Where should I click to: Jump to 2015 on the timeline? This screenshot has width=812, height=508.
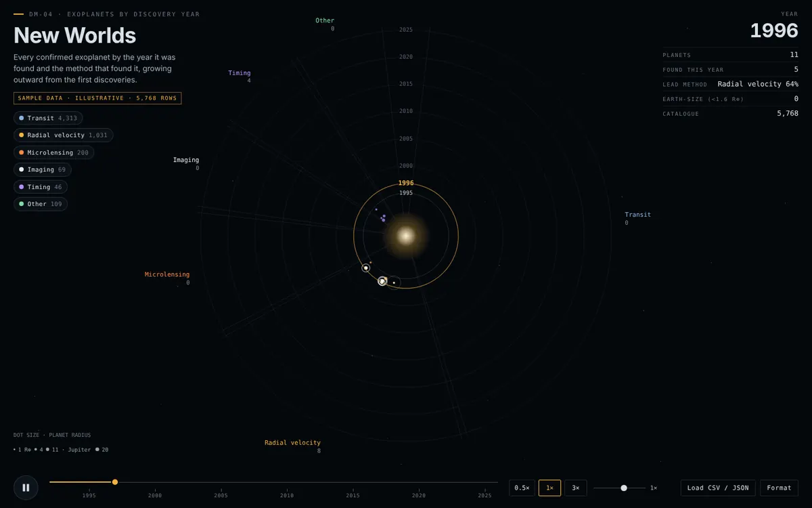353,495
